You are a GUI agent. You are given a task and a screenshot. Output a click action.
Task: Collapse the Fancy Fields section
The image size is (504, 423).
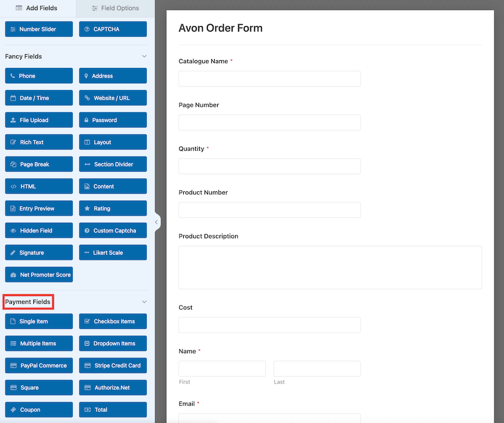pyautogui.click(x=144, y=56)
